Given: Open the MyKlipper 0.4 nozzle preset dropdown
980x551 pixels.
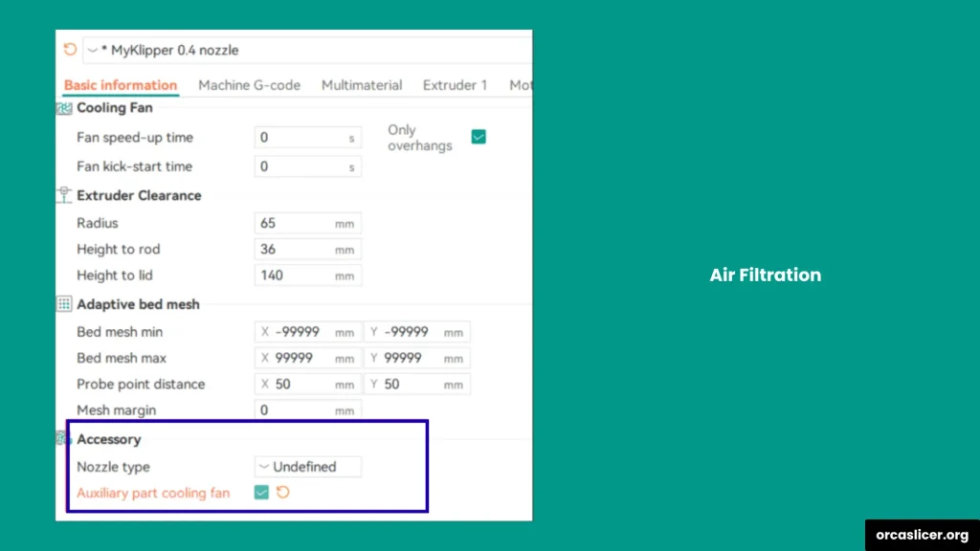Looking at the screenshot, I should coord(93,50).
